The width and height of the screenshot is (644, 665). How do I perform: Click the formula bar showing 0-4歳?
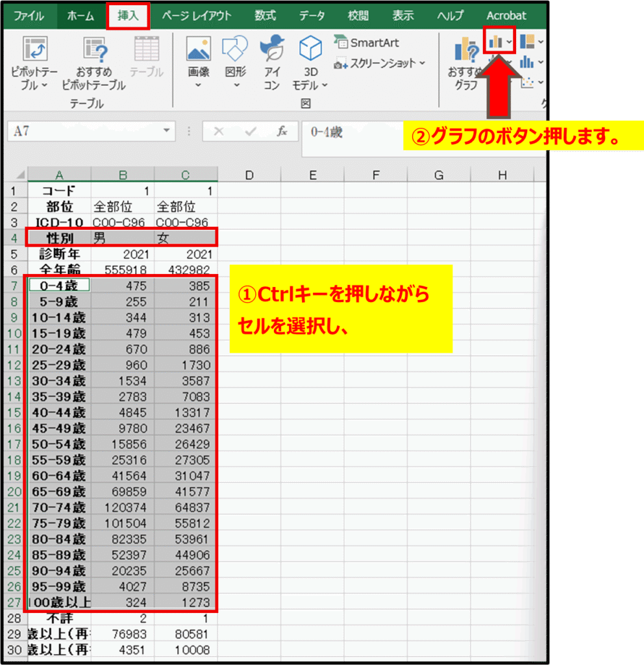pyautogui.click(x=351, y=132)
